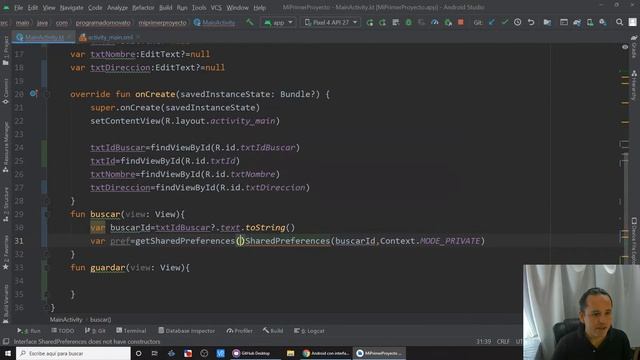This screenshot has height=360, width=640.
Task: Open the Logcat tool window
Action: click(309, 331)
